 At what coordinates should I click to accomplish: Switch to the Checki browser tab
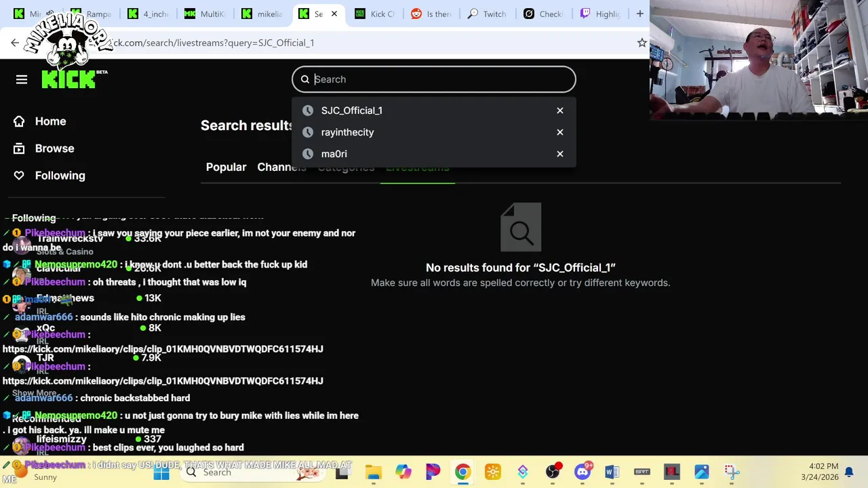coord(544,14)
